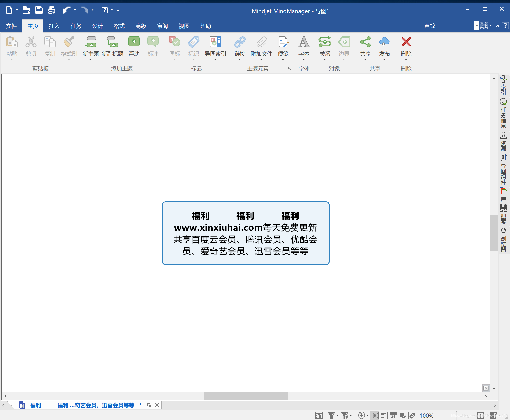Click the red 删除 delete icon
The width and height of the screenshot is (510, 420).
tap(406, 42)
